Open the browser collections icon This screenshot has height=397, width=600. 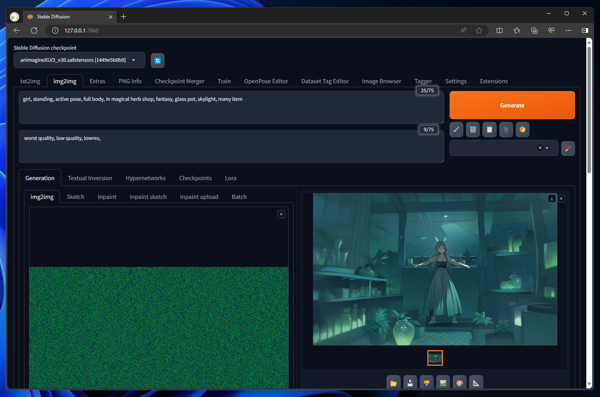coord(534,31)
